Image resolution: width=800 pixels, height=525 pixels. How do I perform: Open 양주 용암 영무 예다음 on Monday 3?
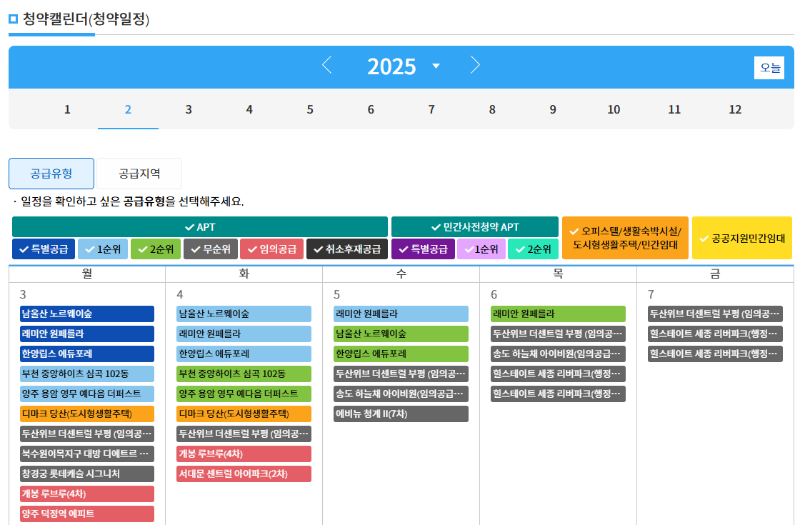tap(87, 394)
